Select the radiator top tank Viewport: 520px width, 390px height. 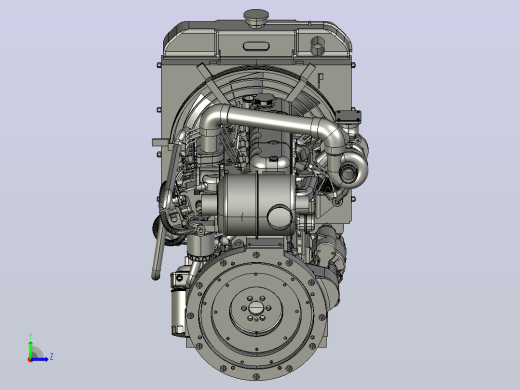click(257, 39)
